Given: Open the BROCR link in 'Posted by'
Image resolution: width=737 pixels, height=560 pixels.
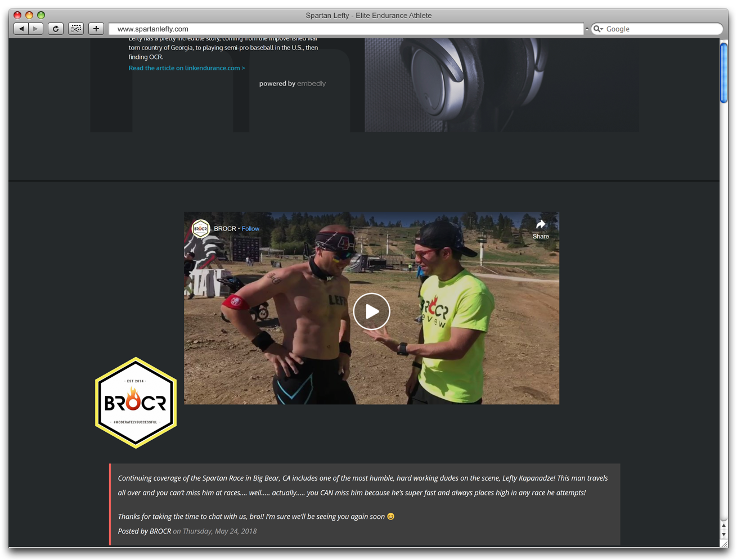Looking at the screenshot, I should (160, 531).
